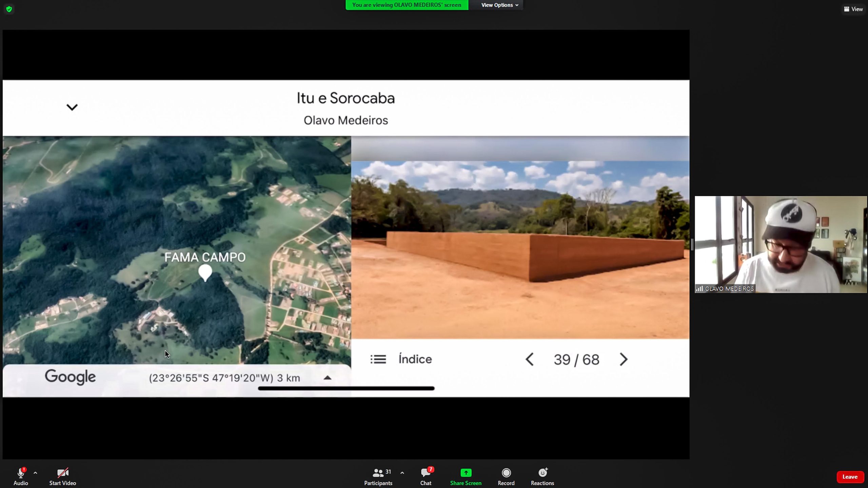Collapse slide with down chevron

click(x=72, y=107)
